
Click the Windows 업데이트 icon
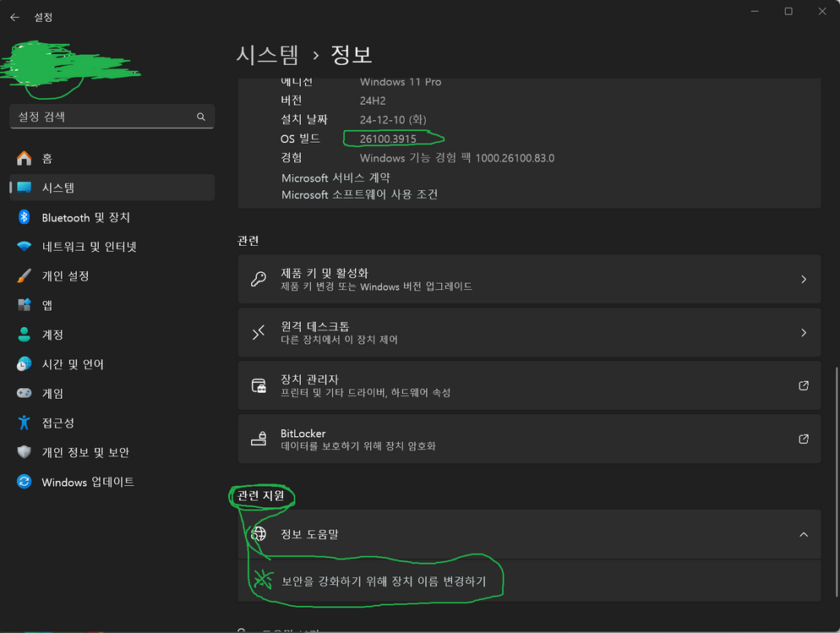[25, 482]
